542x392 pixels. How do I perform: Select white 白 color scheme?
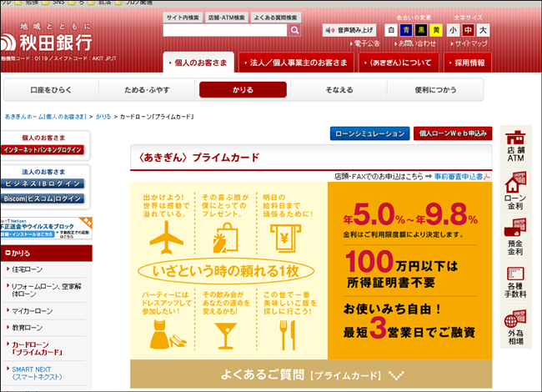391,30
